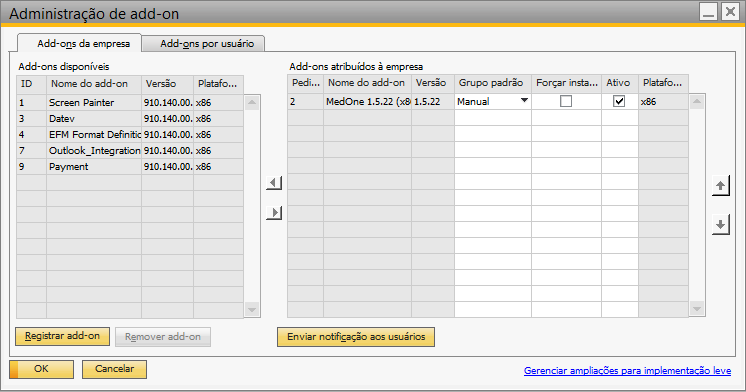
Task: Uncheck the Ativo checkbox for MedOne
Action: point(618,101)
